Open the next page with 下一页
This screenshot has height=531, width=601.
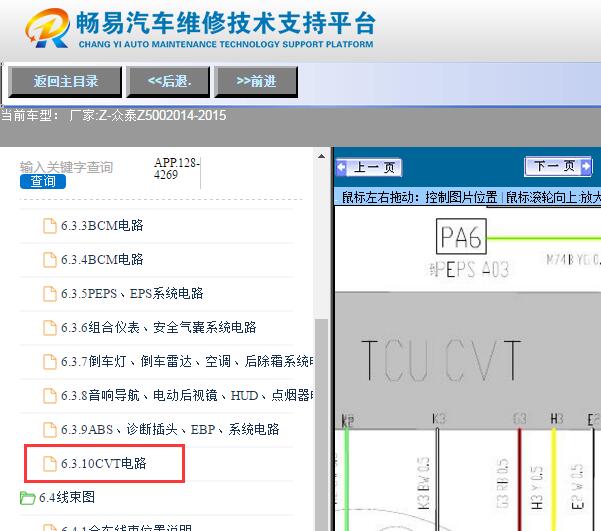[x=558, y=166]
